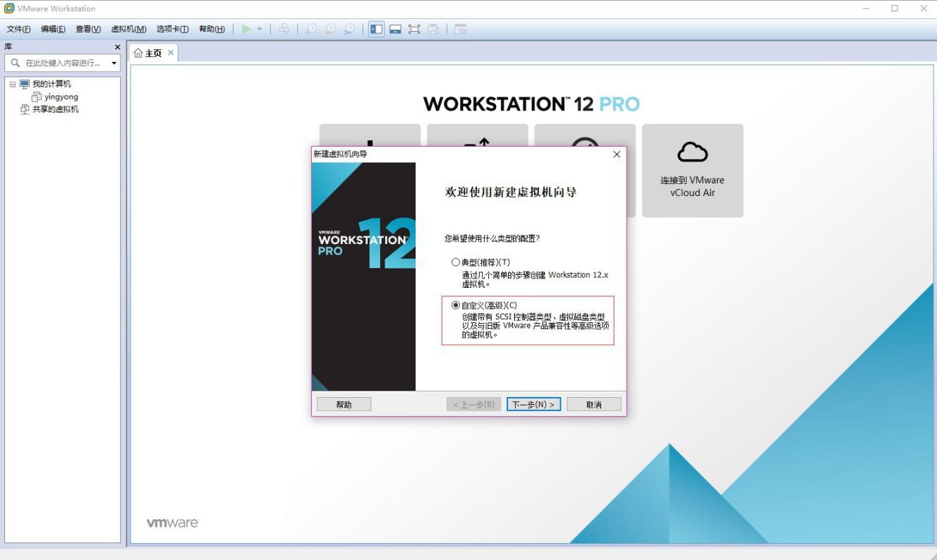
Task: Open the power options dropdown arrow
Action: click(260, 29)
